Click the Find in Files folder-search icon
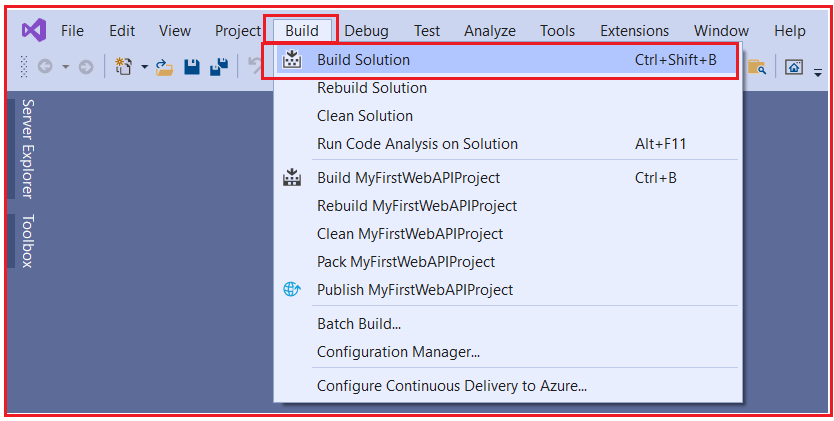Image resolution: width=834 pixels, height=421 pixels. [757, 67]
